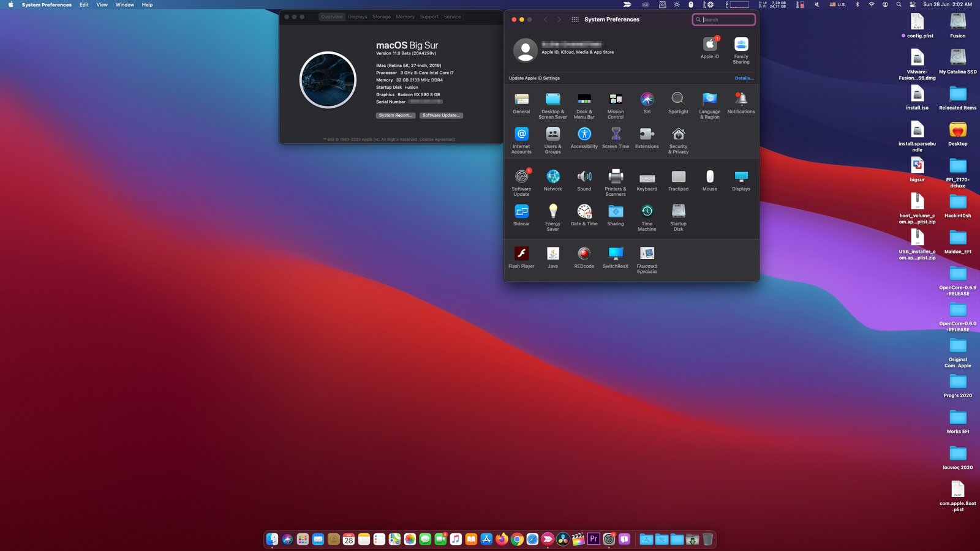Viewport: 980px width, 551px height.
Task: Open Internet Accounts preferences
Action: pyautogui.click(x=521, y=134)
